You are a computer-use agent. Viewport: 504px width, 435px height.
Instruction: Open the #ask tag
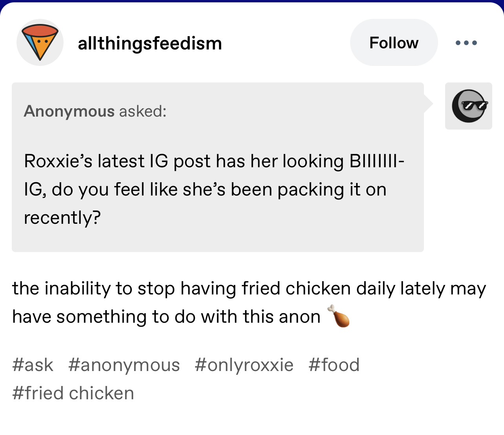pyautogui.click(x=33, y=365)
